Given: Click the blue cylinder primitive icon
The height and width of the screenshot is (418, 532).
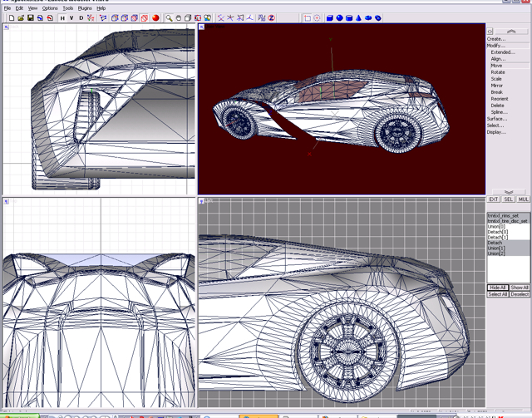Looking at the screenshot, I should click(349, 17).
